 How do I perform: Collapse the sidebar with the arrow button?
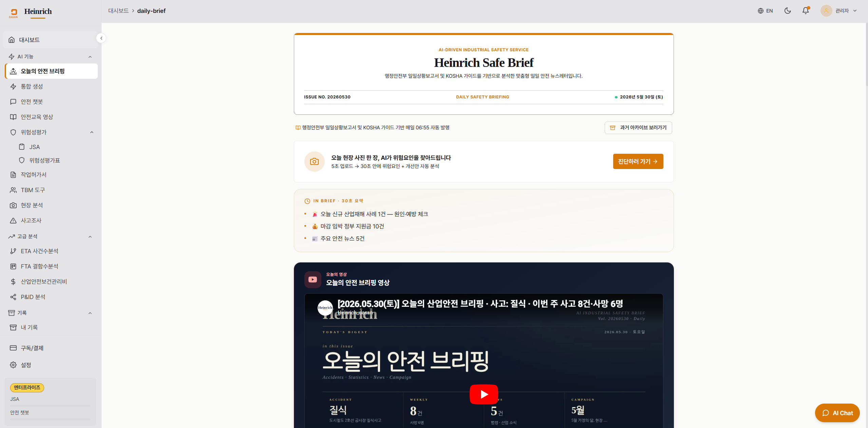pos(101,38)
